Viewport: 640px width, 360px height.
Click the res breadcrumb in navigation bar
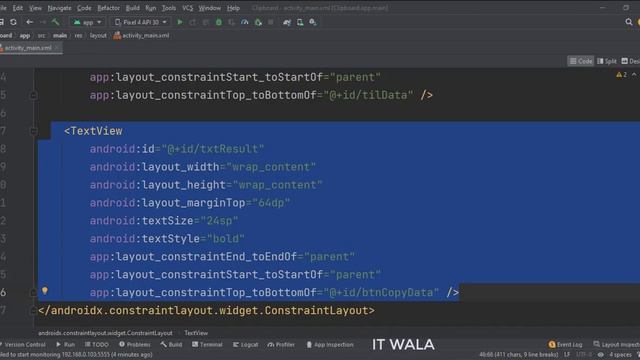[x=78, y=36]
